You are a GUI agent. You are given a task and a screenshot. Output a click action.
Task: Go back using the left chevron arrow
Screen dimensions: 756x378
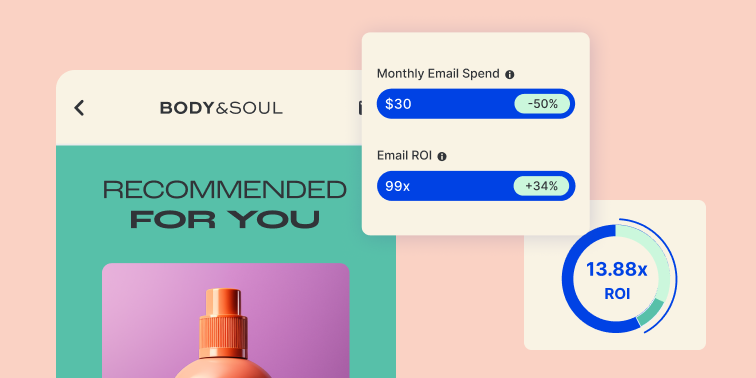pyautogui.click(x=79, y=108)
